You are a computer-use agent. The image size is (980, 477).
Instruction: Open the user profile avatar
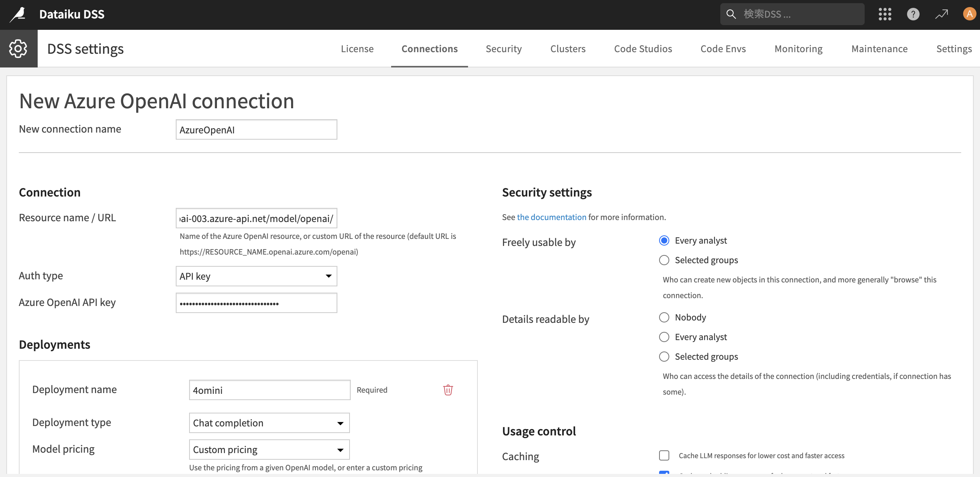[969, 15]
